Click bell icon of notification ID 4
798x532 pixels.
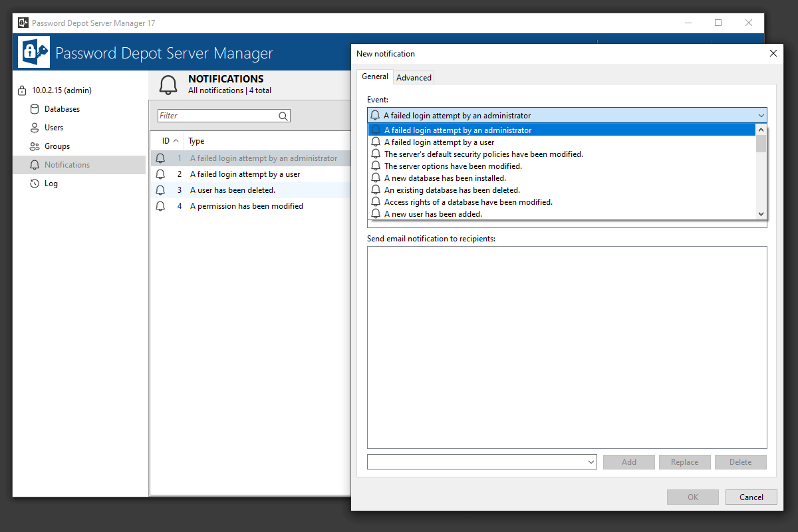tap(160, 206)
